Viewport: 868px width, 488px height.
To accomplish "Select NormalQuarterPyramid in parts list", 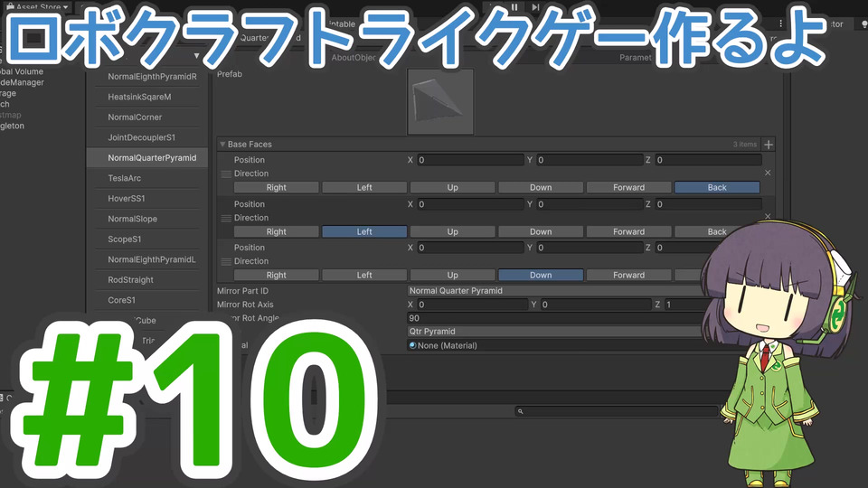I will 147,157.
